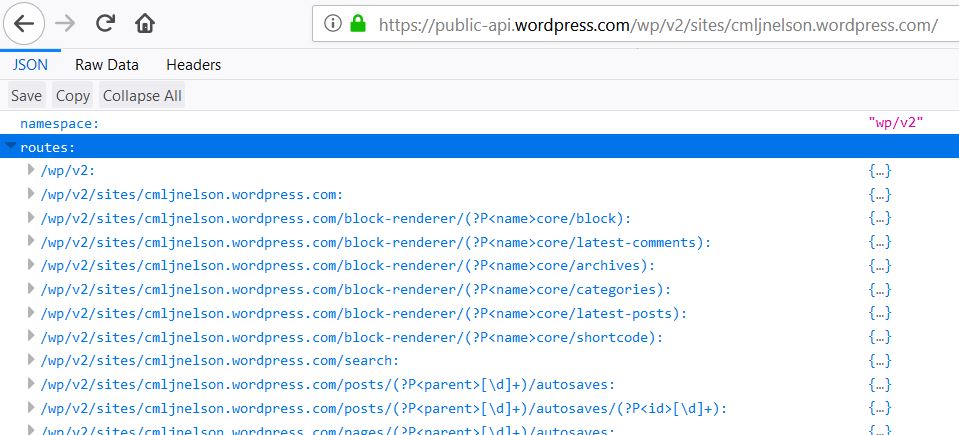
Task: Click the {…} value of core/categories row
Action: pos(880,290)
